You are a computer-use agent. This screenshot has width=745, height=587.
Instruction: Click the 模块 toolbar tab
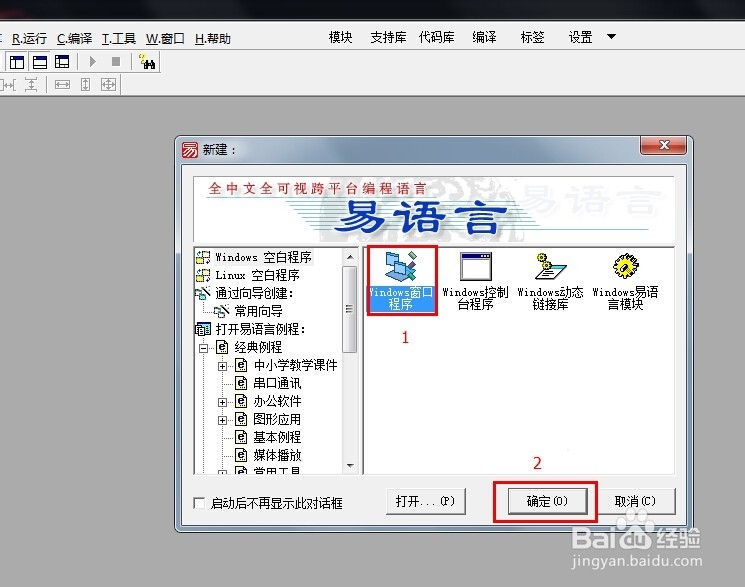[x=340, y=37]
